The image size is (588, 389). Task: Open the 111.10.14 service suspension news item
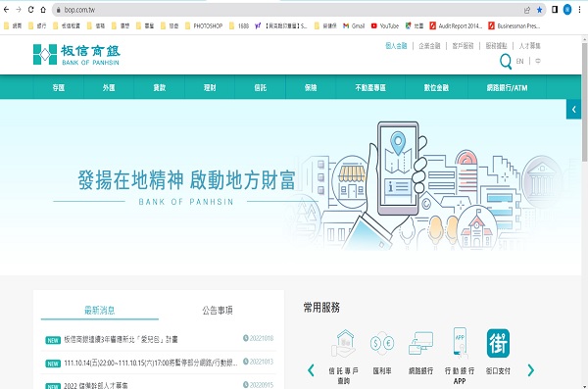(151, 363)
